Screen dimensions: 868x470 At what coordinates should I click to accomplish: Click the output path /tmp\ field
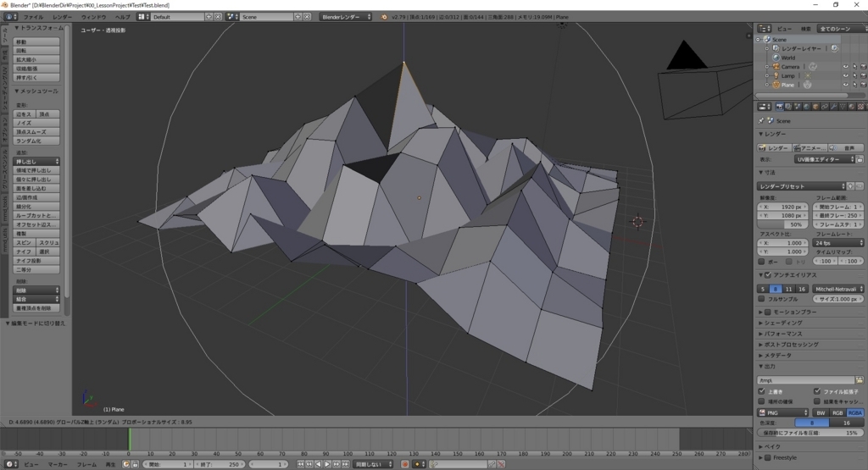805,380
